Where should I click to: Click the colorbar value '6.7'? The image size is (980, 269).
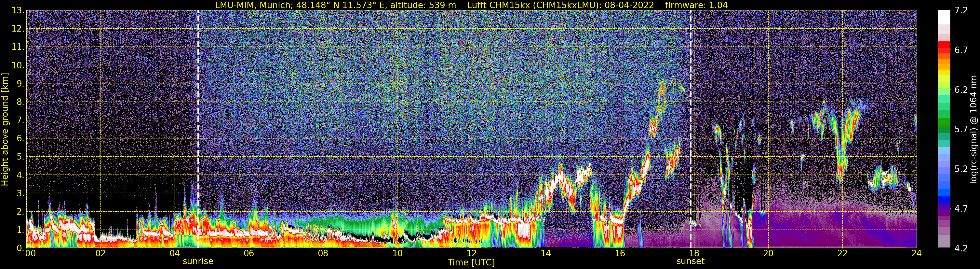click(x=961, y=50)
